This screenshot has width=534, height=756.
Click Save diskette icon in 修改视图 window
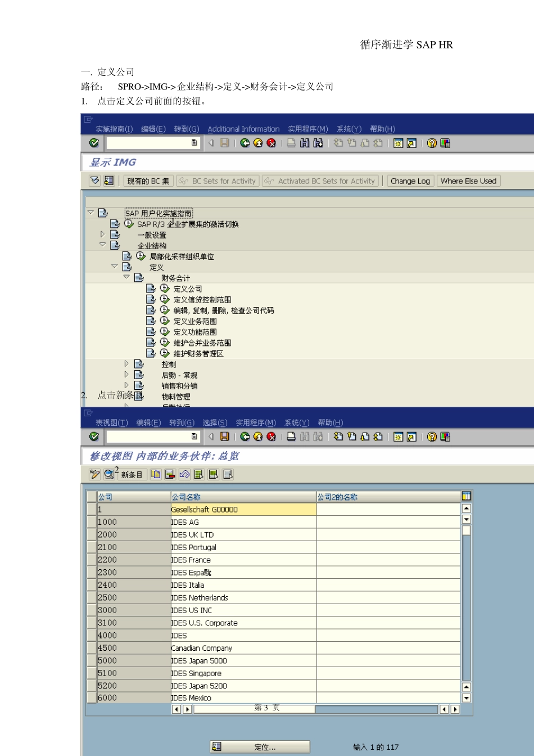[224, 436]
